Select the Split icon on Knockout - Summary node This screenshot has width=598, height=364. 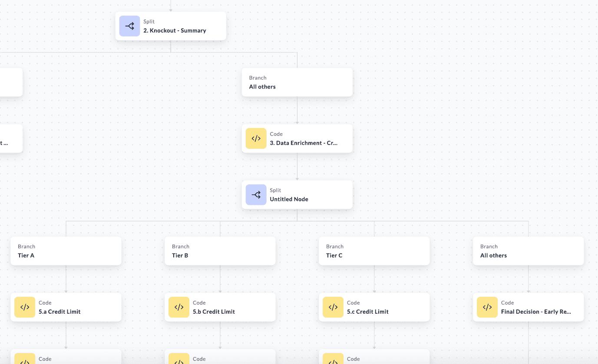(129, 26)
